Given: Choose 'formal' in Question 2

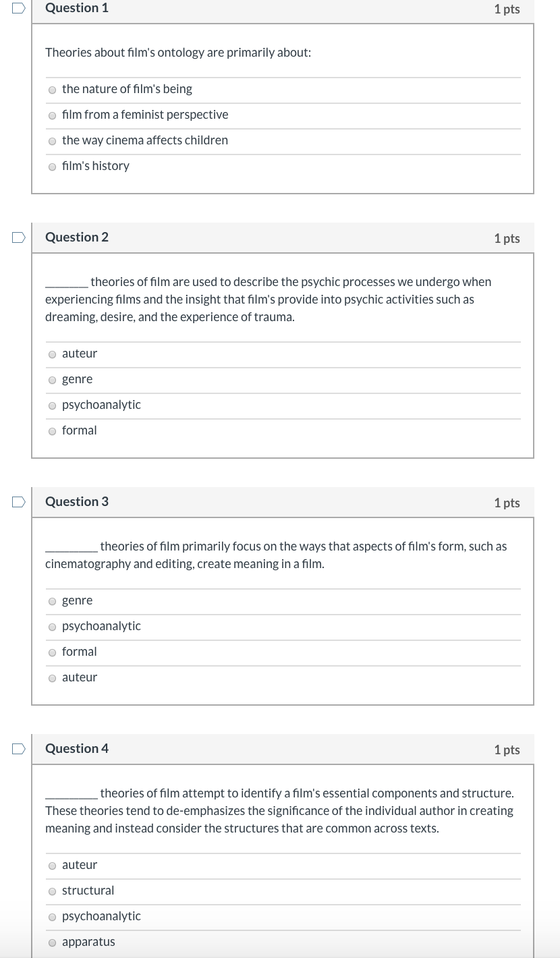Looking at the screenshot, I should point(52,431).
